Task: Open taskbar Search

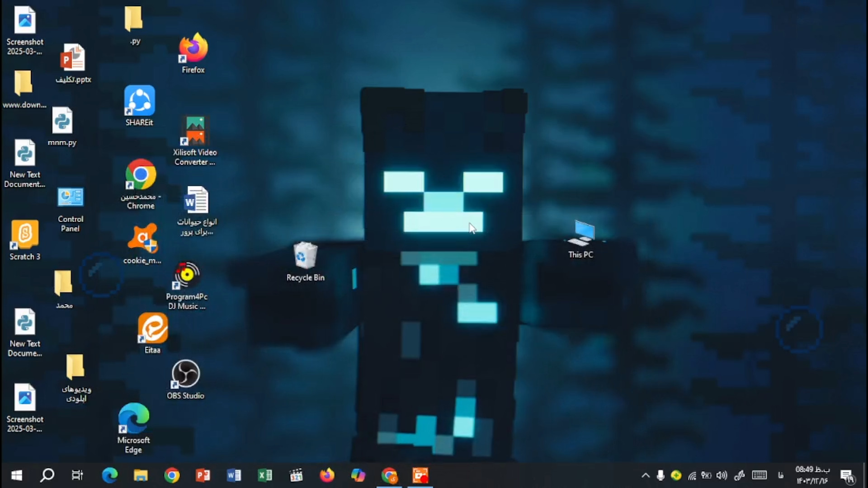Action: [x=47, y=475]
